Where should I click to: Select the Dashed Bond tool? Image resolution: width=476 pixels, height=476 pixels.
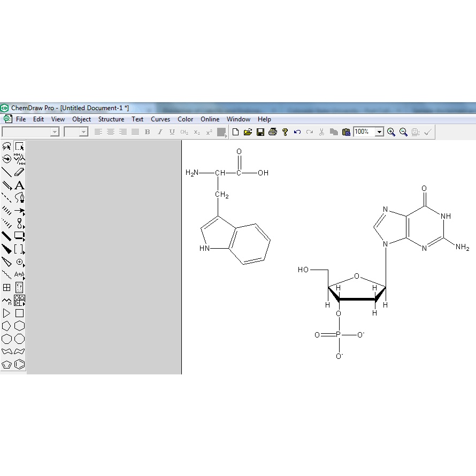click(6, 198)
